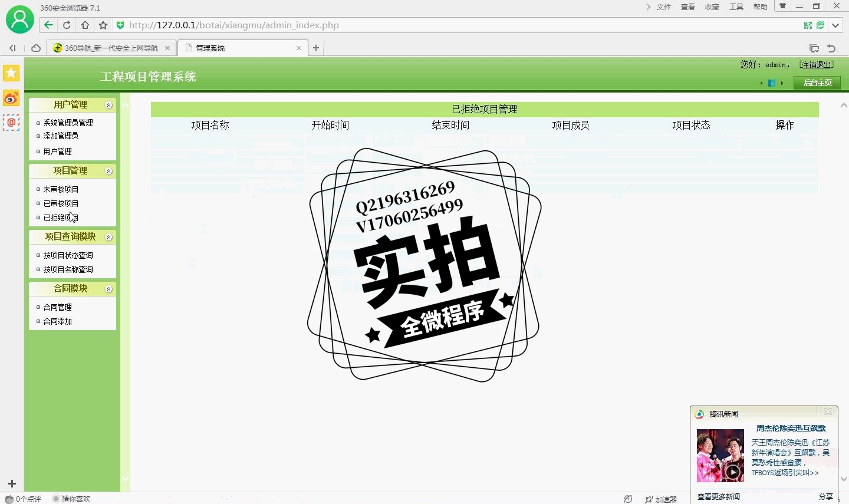Click 查看更多新闻 link
This screenshot has height=504, width=849.
(x=719, y=497)
